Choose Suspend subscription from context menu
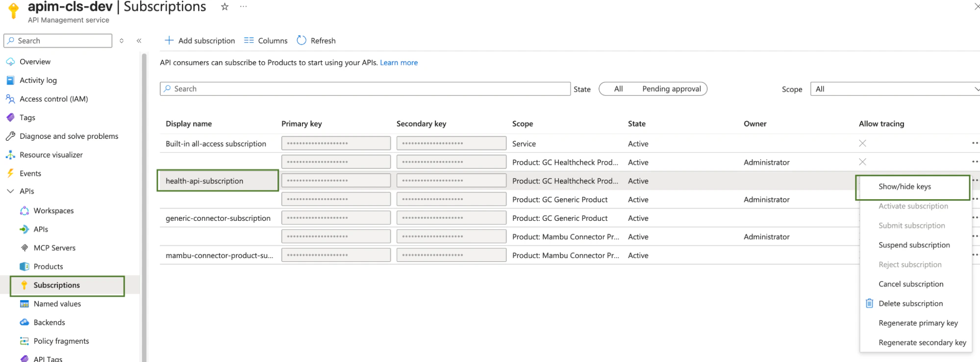 pyautogui.click(x=914, y=245)
